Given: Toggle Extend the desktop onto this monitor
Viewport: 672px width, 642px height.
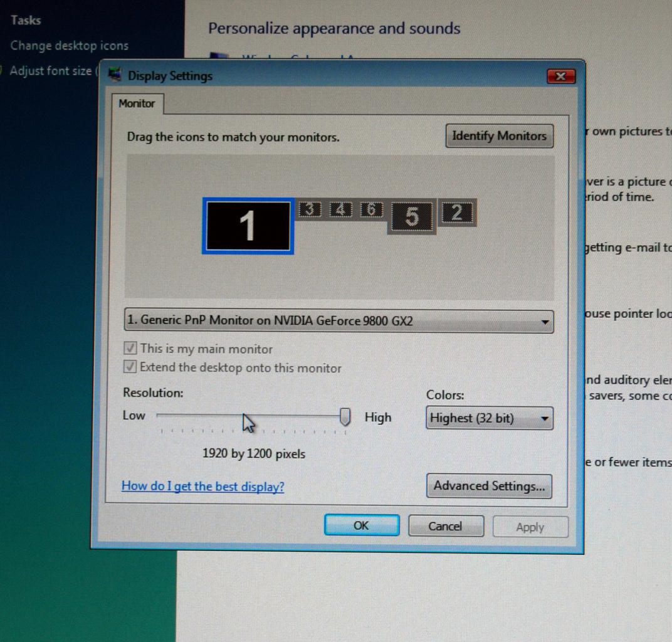Looking at the screenshot, I should point(130,367).
